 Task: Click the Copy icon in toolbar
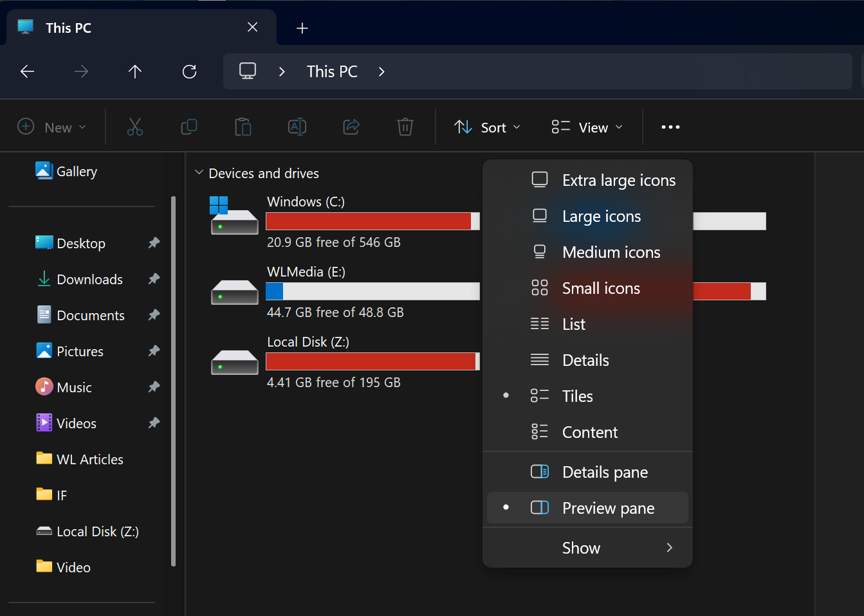pos(189,127)
